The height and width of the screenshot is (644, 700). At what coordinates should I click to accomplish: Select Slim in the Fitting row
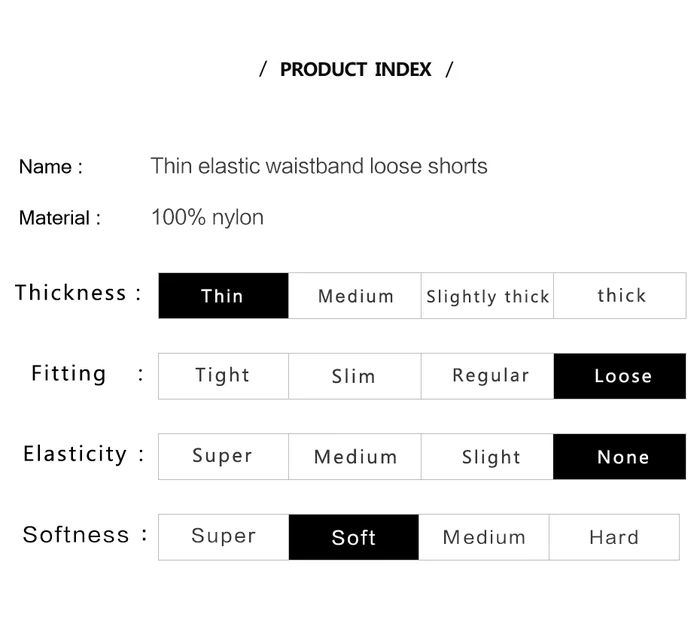355,376
